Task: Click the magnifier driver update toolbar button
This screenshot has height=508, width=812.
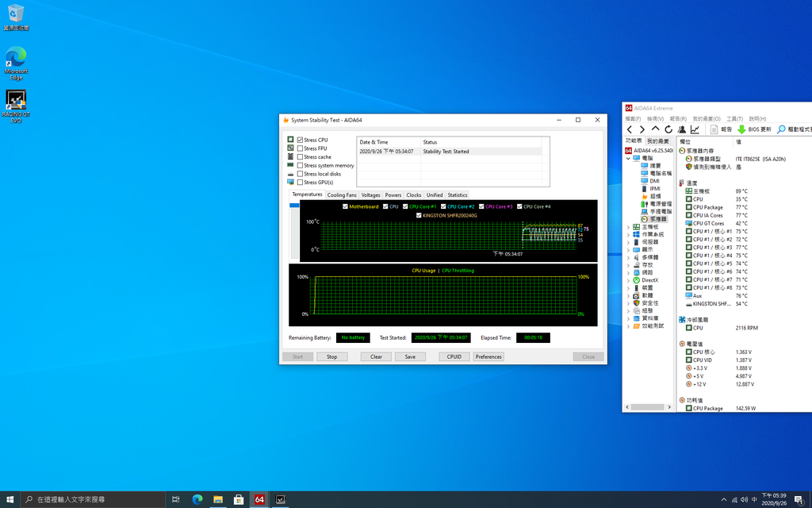Action: [x=793, y=129]
